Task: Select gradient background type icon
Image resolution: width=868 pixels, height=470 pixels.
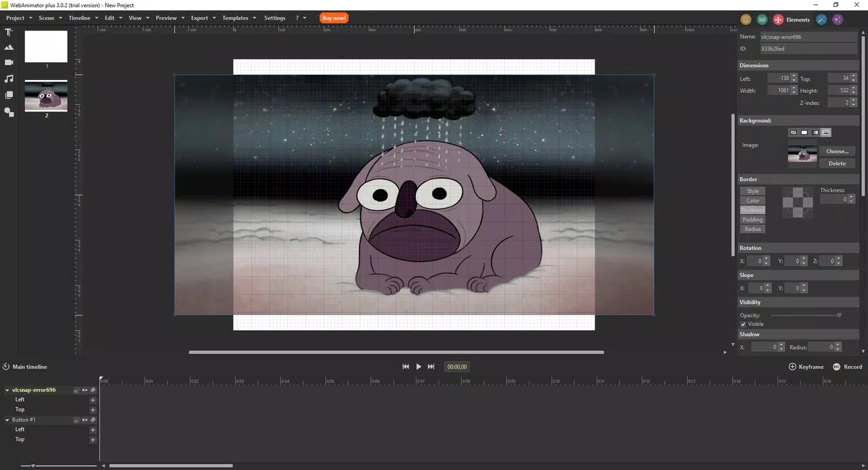Action: (815, 132)
